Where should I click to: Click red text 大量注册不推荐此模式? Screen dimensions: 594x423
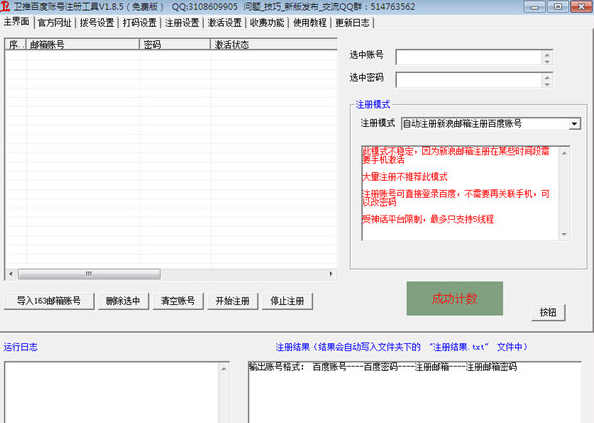click(x=405, y=177)
